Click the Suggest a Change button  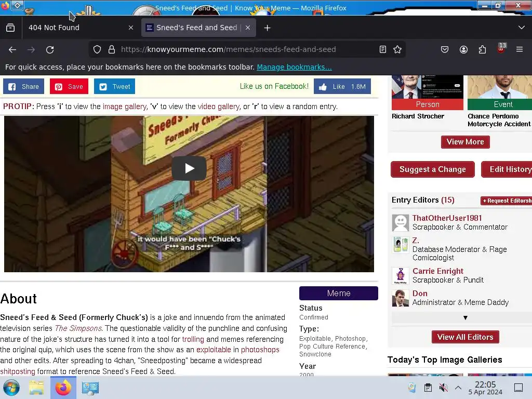(433, 169)
